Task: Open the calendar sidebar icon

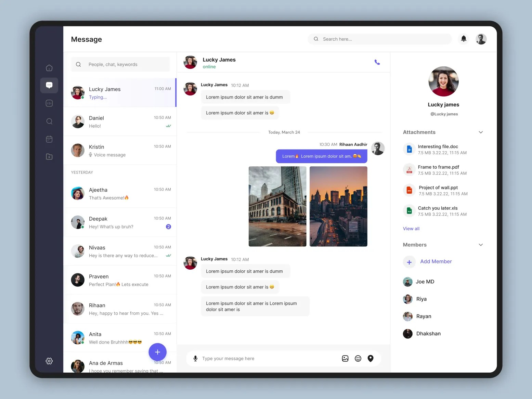Action: point(49,139)
